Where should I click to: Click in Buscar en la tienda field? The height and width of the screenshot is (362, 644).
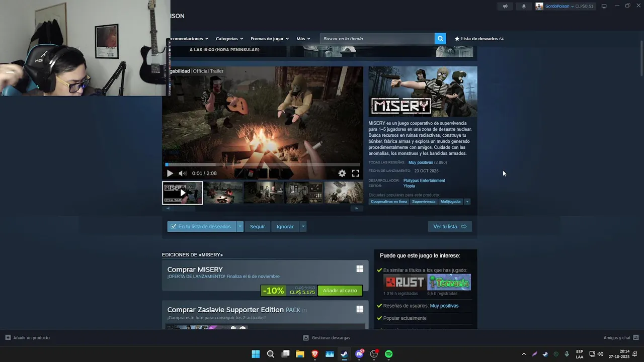tap(377, 38)
